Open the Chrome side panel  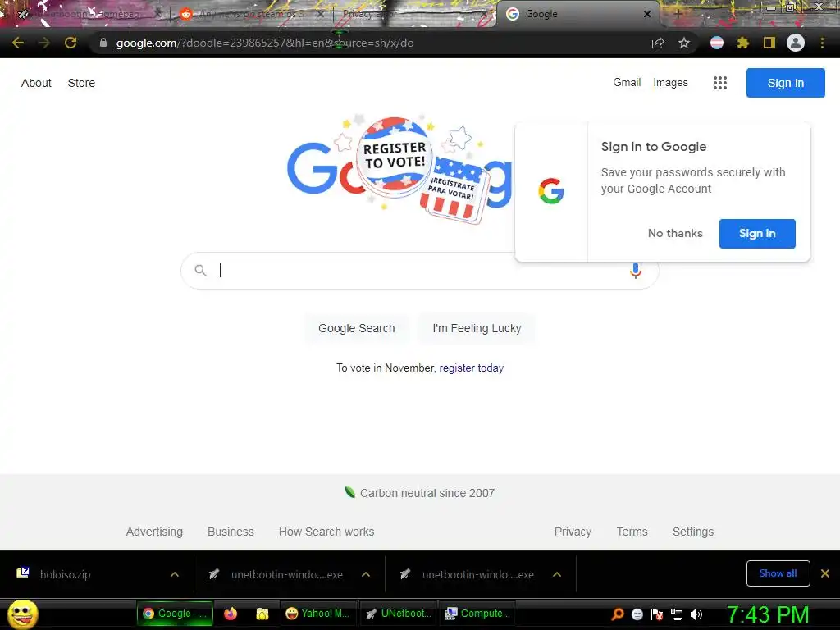[769, 43]
